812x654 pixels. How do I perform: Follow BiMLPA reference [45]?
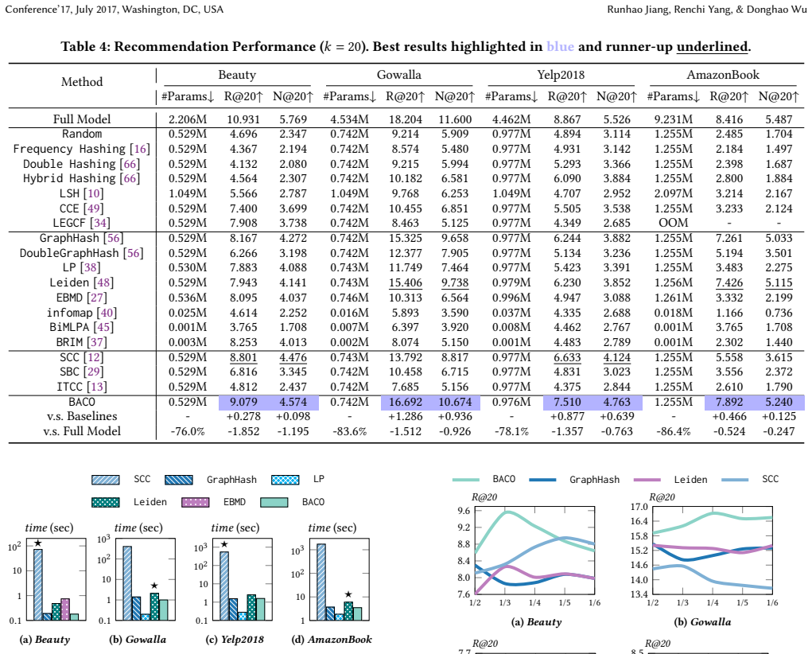pyautogui.click(x=103, y=328)
